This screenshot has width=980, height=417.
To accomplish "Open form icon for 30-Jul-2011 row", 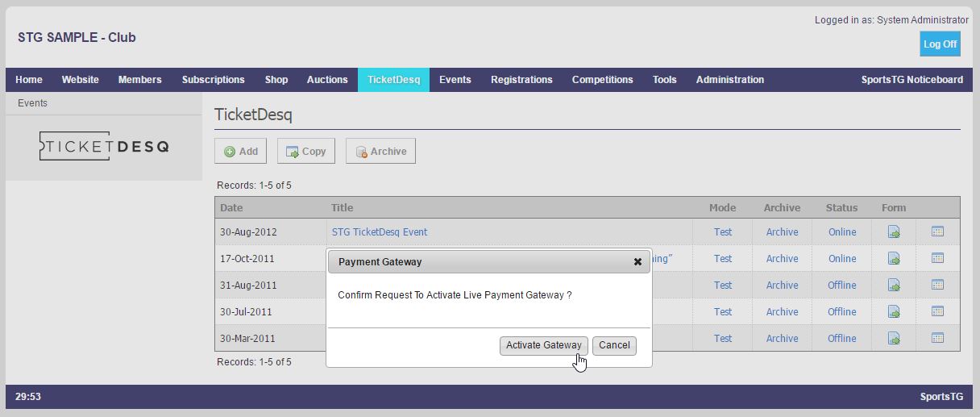I will (x=894, y=312).
